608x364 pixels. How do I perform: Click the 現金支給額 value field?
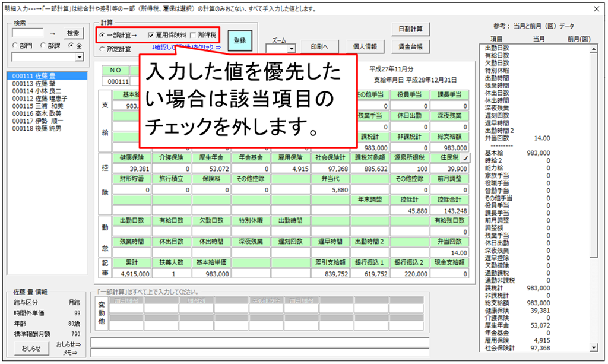point(449,274)
